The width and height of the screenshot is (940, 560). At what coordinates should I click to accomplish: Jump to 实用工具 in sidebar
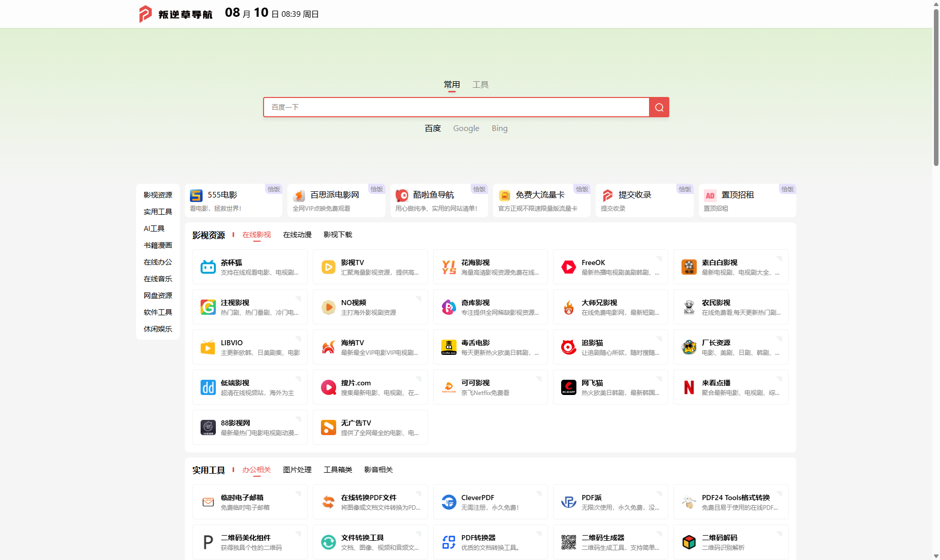point(158,212)
